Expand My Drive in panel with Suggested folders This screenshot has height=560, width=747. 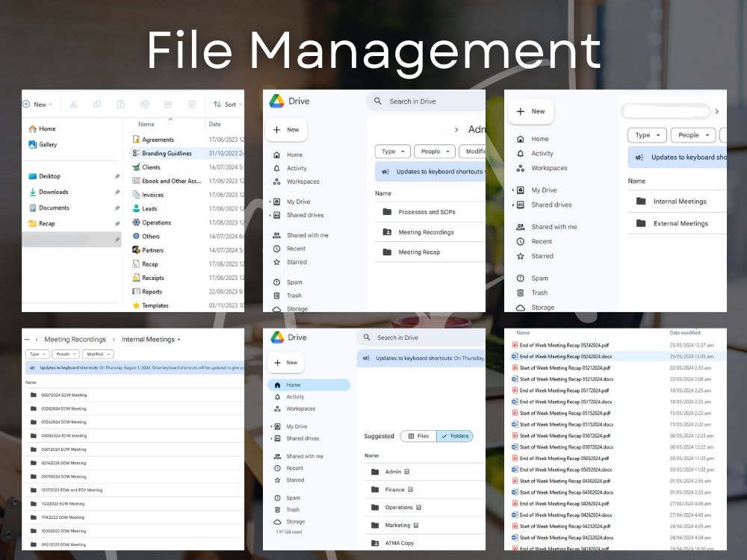[x=271, y=426]
